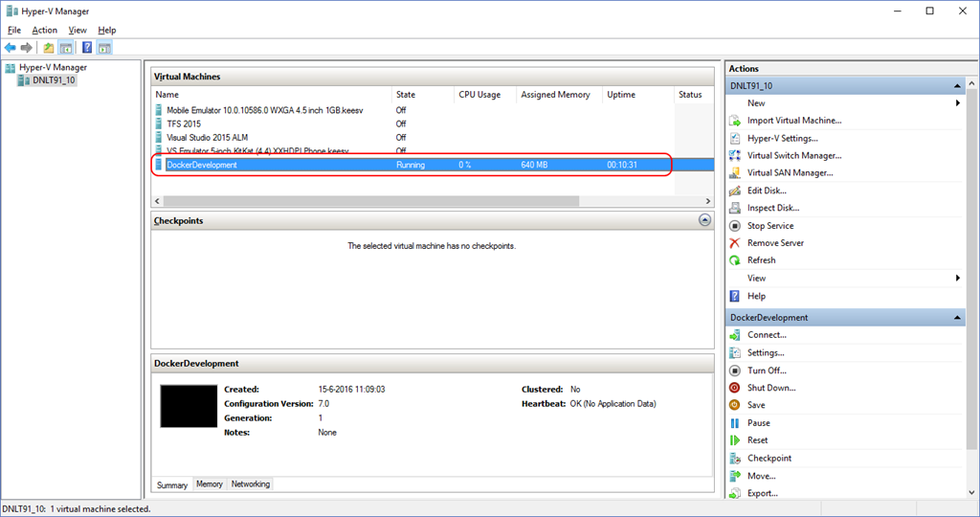Switch to the Networking tab
980x517 pixels.
tap(251, 483)
